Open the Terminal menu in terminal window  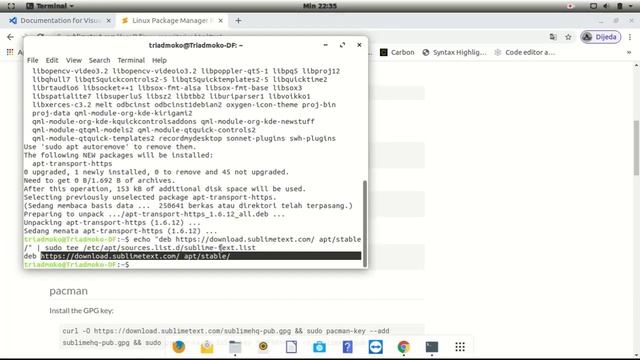click(x=131, y=60)
